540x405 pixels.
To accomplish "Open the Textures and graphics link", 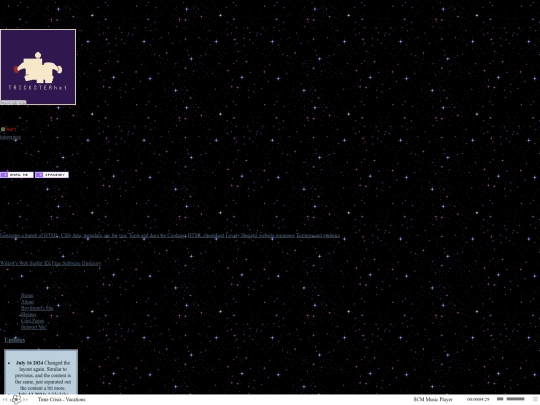I will (318, 236).
